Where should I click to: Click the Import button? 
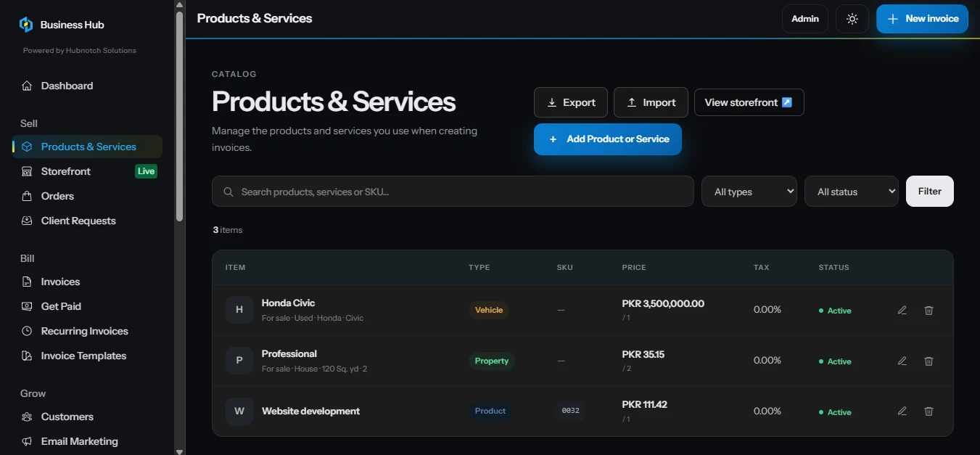click(651, 102)
